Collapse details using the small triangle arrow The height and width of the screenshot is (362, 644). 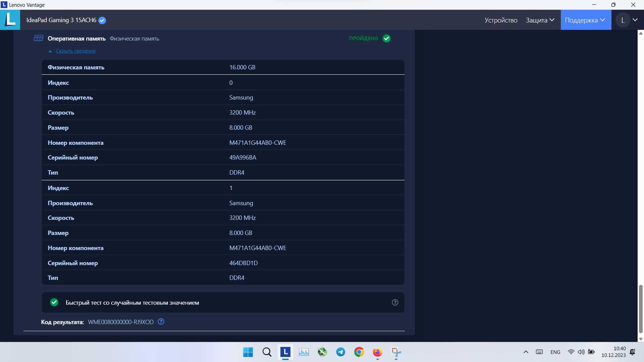click(x=50, y=51)
